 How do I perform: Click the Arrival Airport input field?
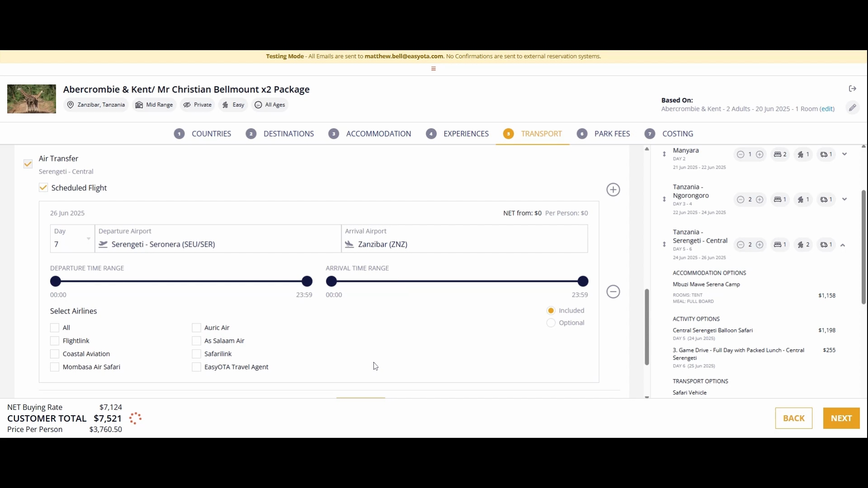pyautogui.click(x=465, y=239)
